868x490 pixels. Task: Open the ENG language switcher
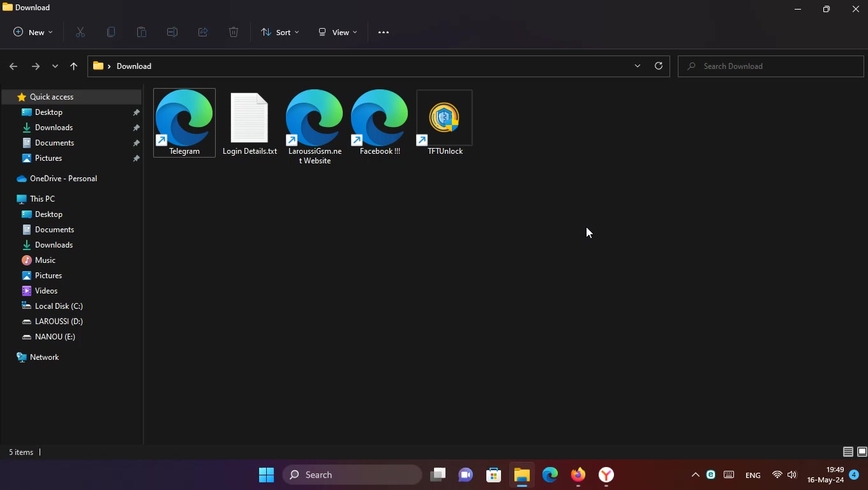[x=753, y=475]
